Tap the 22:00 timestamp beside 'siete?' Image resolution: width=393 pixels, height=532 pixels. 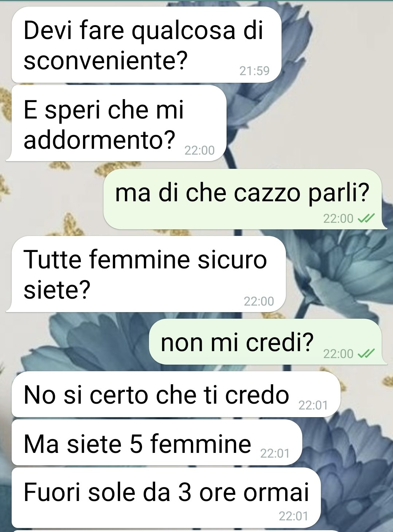click(259, 301)
